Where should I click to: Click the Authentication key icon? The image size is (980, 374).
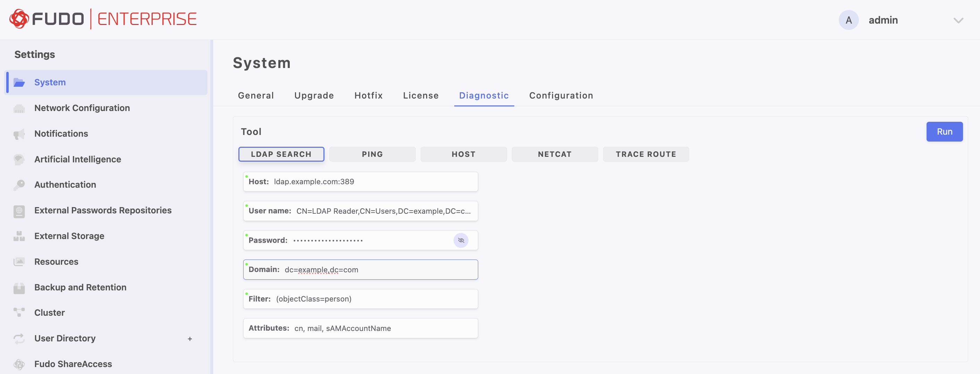19,185
